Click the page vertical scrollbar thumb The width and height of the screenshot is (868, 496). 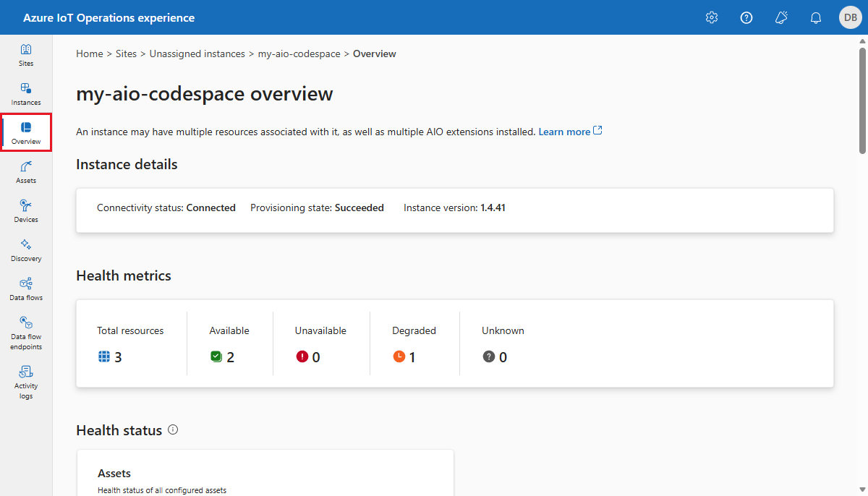click(x=862, y=100)
